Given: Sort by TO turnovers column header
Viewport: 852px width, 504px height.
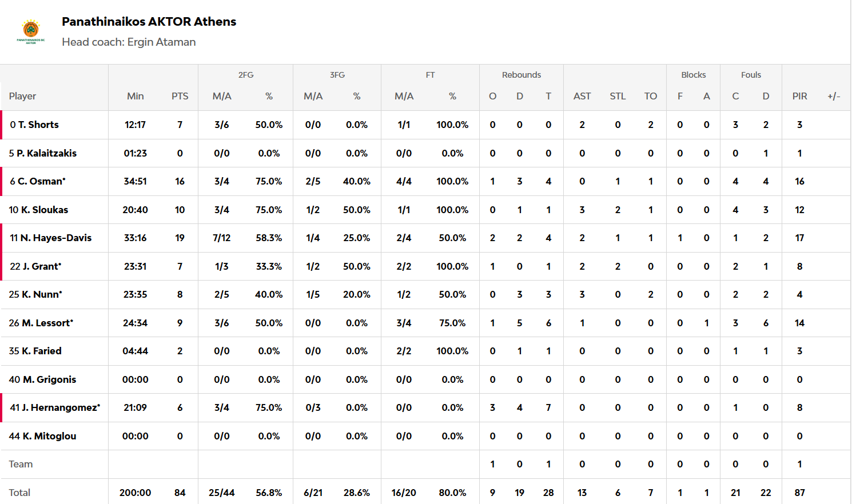Looking at the screenshot, I should 651,96.
